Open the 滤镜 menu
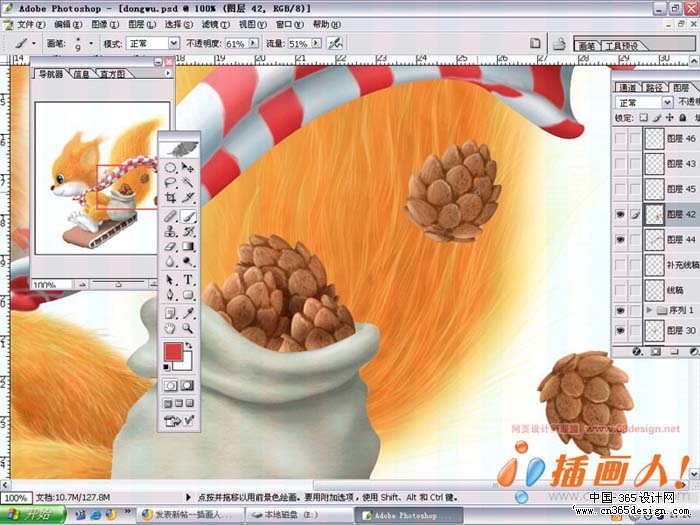This screenshot has height=525, width=700. (216, 25)
